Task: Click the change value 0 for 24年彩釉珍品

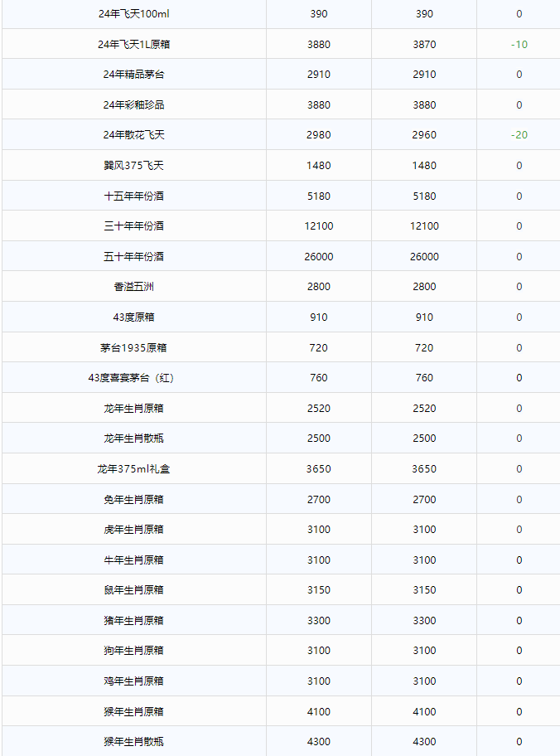Action: coord(519,104)
